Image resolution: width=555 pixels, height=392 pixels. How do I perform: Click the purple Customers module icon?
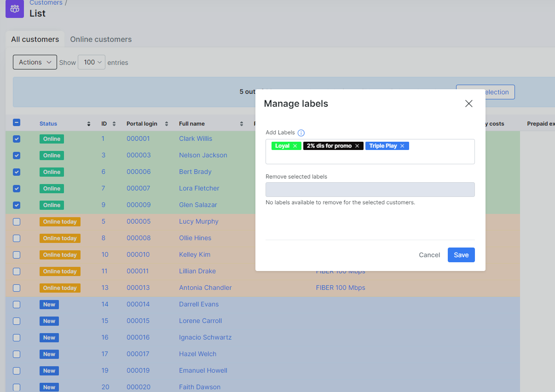click(15, 8)
